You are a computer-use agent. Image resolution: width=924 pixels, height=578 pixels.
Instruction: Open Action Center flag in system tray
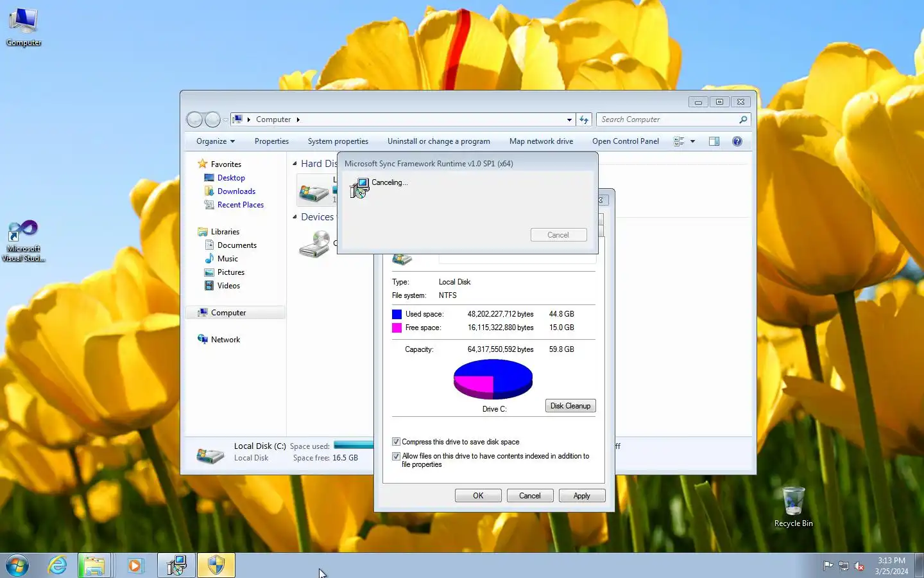(828, 566)
